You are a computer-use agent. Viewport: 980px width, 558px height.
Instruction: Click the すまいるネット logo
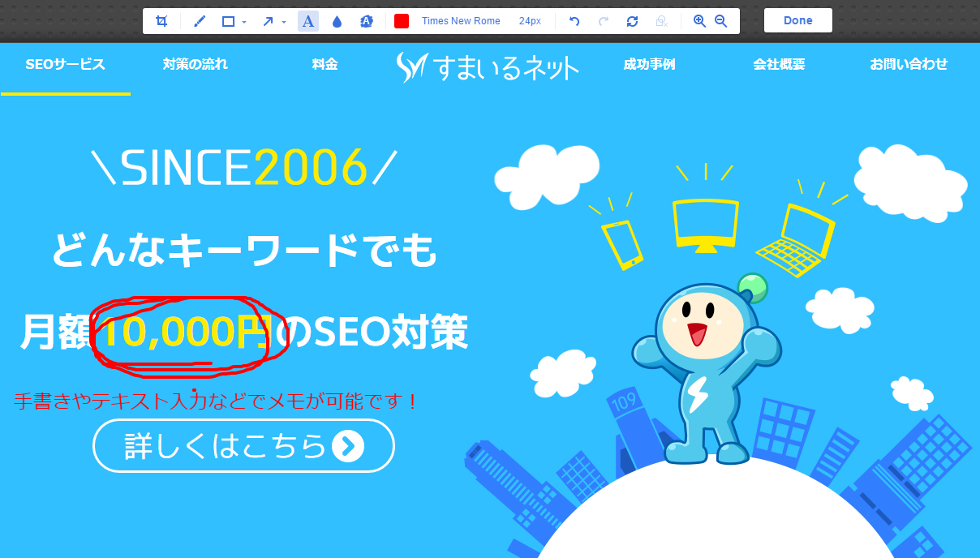click(x=488, y=68)
